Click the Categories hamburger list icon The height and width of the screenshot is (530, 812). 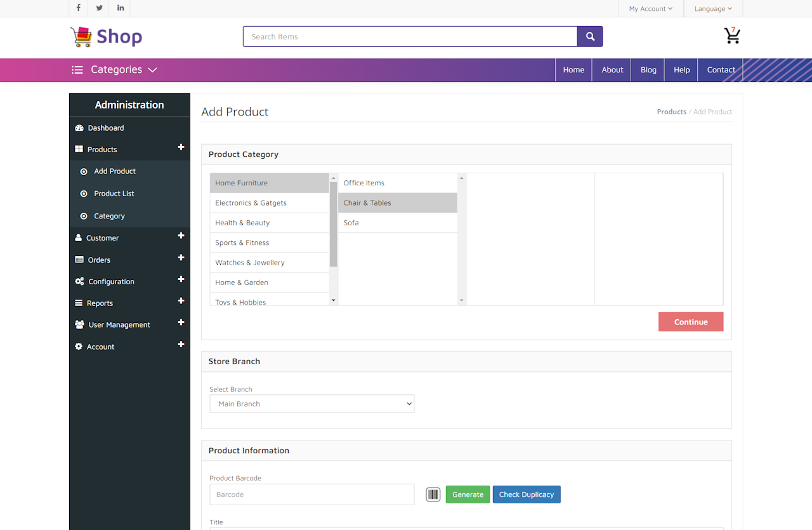coord(77,70)
